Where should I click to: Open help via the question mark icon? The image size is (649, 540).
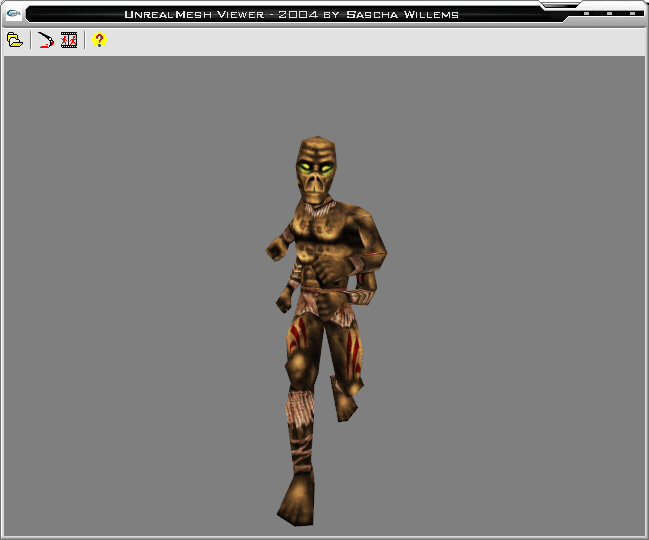point(99,40)
